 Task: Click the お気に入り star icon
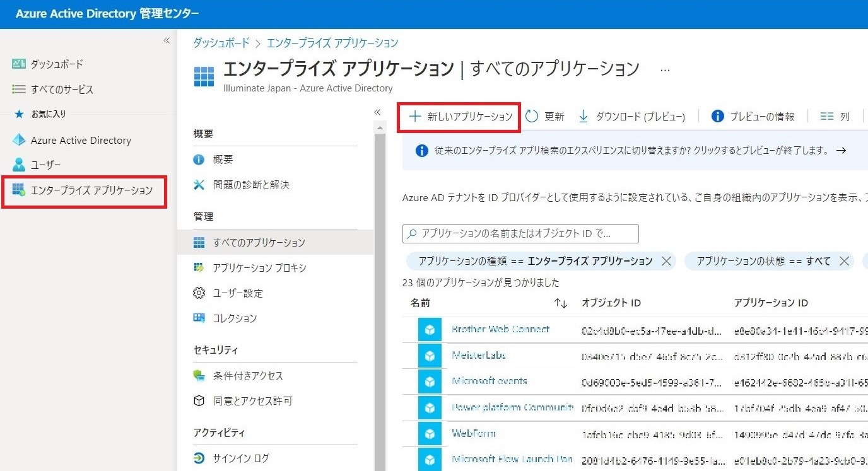pos(19,114)
